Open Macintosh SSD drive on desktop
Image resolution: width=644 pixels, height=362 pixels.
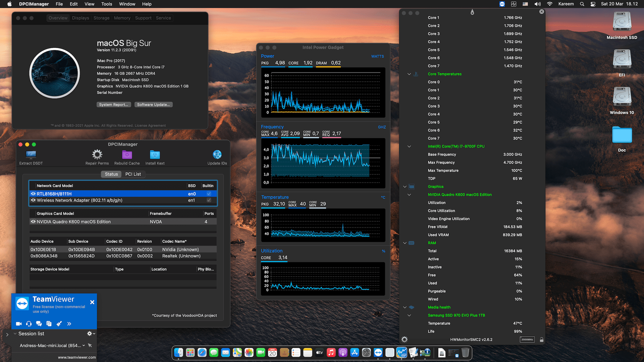[622, 22]
